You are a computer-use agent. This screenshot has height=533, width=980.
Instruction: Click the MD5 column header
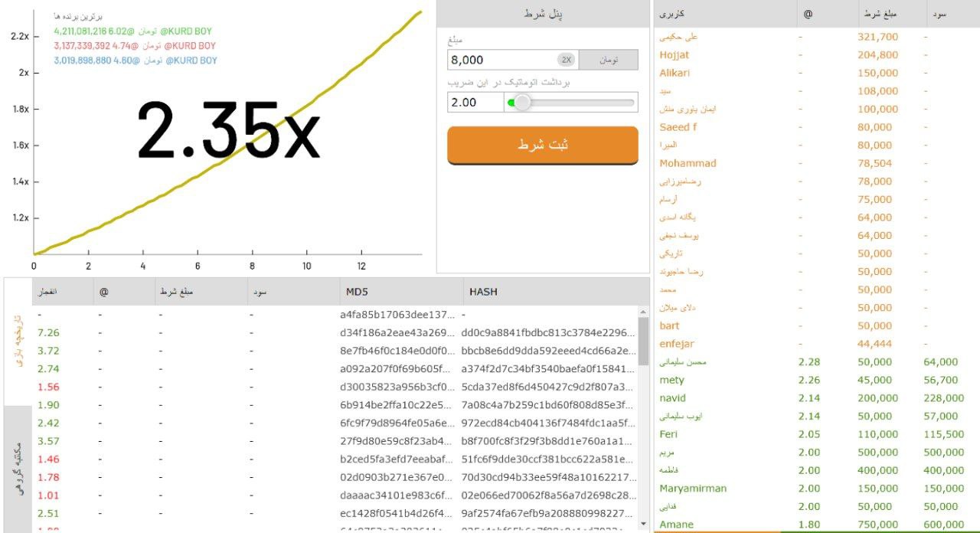(357, 292)
